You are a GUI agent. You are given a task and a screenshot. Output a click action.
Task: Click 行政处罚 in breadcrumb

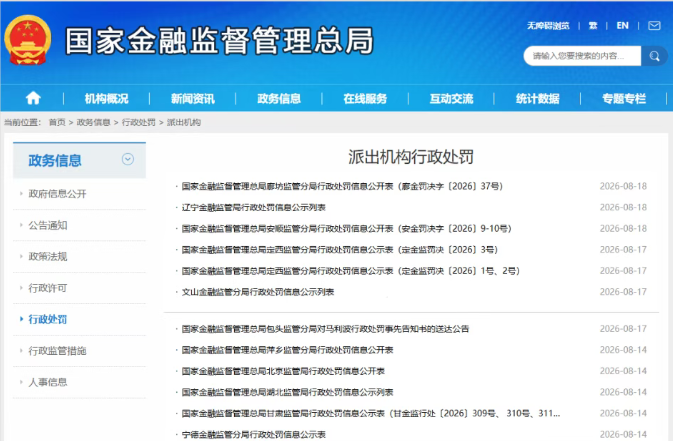tap(139, 122)
